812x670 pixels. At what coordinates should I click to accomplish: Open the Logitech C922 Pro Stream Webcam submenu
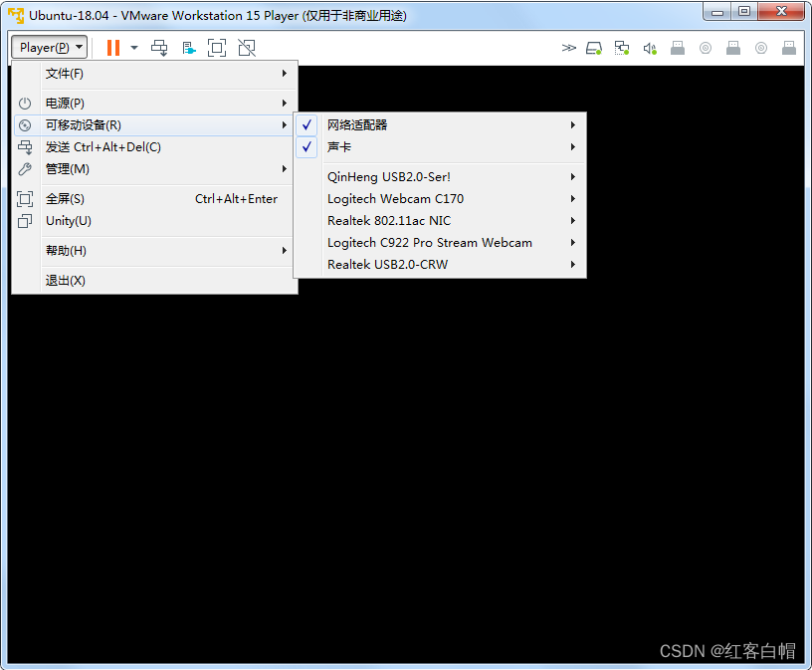click(x=440, y=243)
